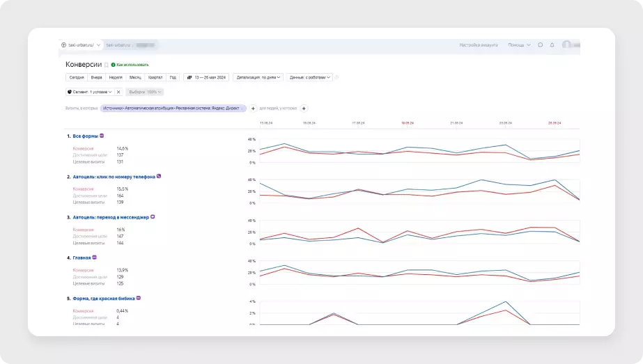Click the user avatar in top bar

[566, 45]
